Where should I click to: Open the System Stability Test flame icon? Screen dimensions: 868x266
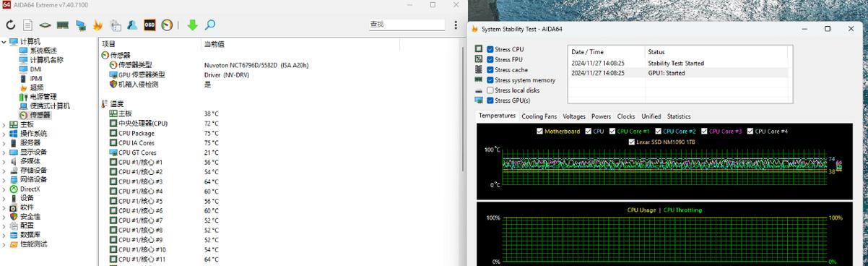pos(97,25)
